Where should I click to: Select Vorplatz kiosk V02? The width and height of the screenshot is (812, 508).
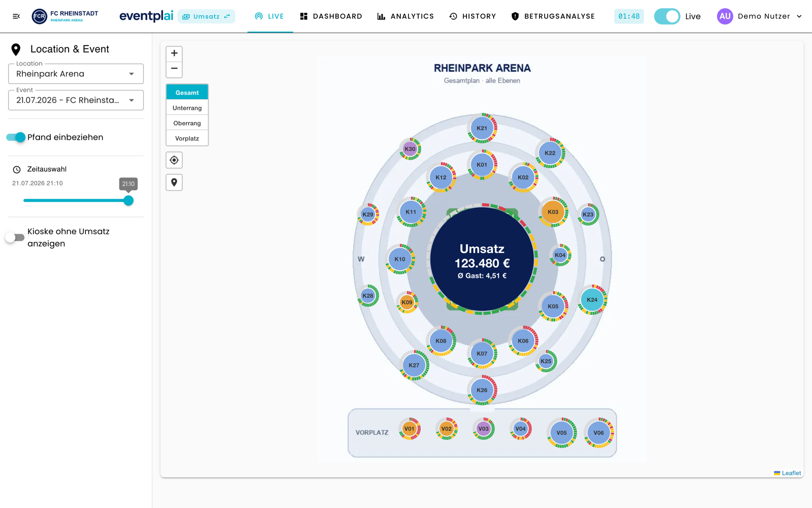tap(447, 429)
